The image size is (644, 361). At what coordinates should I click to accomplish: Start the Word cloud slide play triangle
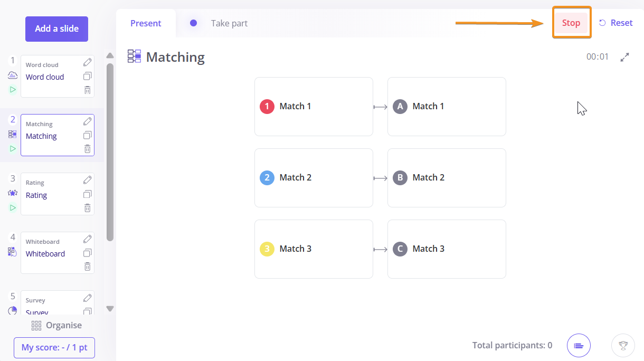[13, 90]
